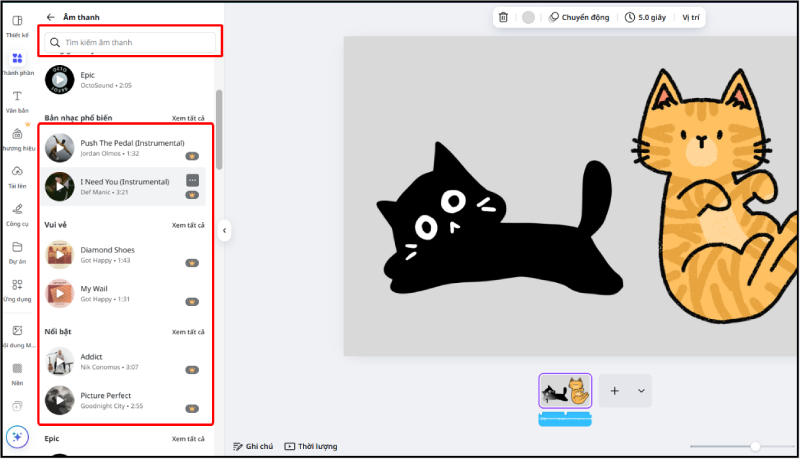Open the Dự án projects folder
800x459 pixels.
[x=17, y=251]
